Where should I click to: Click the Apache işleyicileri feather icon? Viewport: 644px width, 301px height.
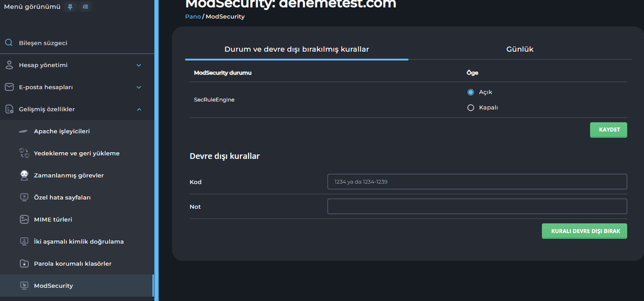[24, 132]
